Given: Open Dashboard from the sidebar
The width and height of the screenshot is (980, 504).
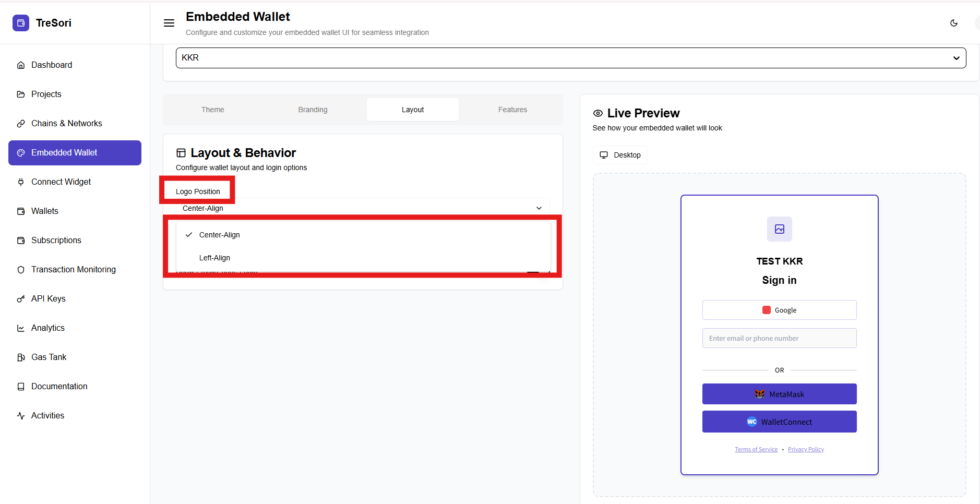Looking at the screenshot, I should coord(52,65).
